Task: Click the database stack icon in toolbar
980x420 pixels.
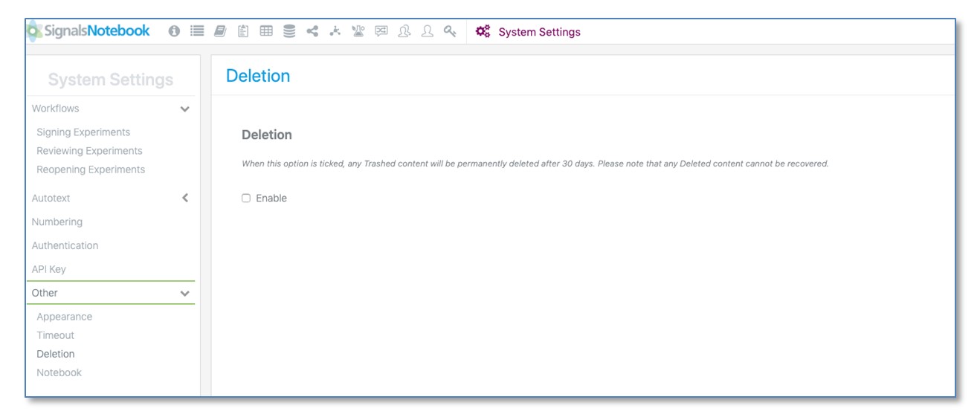Action: click(288, 31)
